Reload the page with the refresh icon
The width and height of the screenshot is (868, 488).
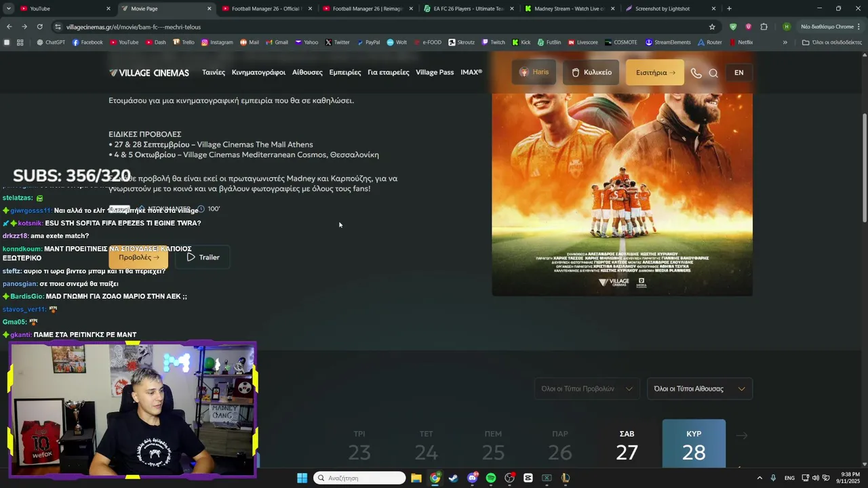click(39, 26)
